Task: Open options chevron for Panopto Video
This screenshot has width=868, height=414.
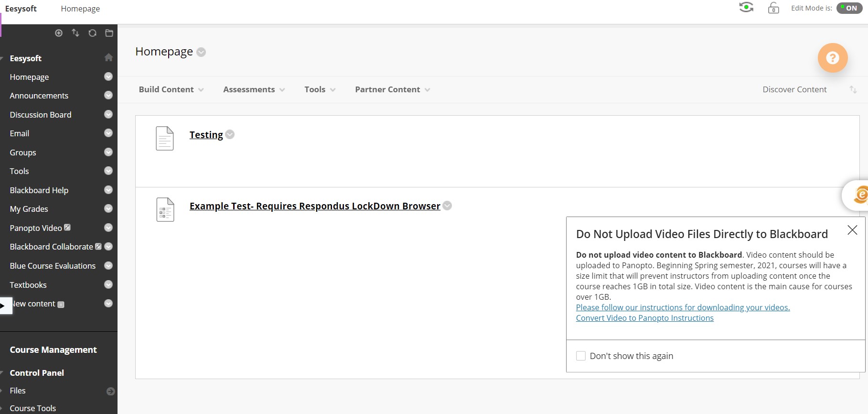Action: (x=108, y=228)
